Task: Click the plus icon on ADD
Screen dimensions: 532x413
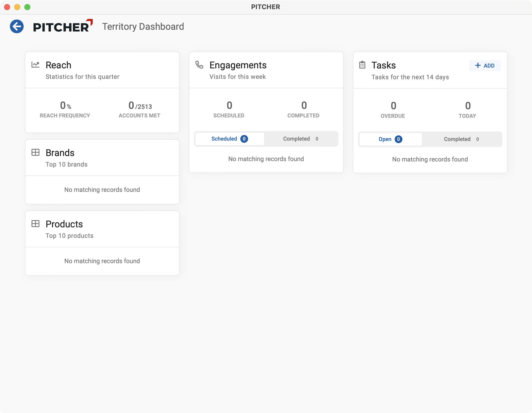Action: pos(478,66)
